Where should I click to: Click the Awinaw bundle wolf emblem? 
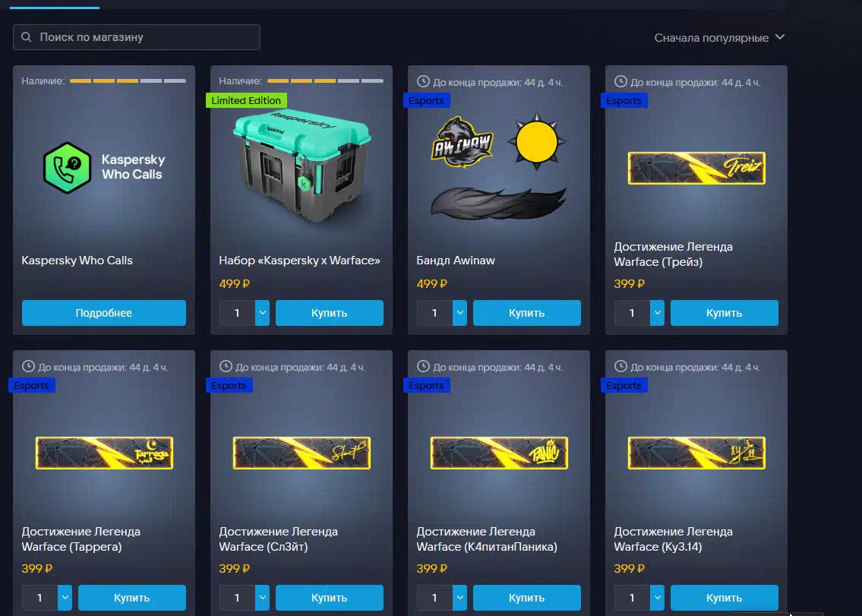(x=463, y=142)
